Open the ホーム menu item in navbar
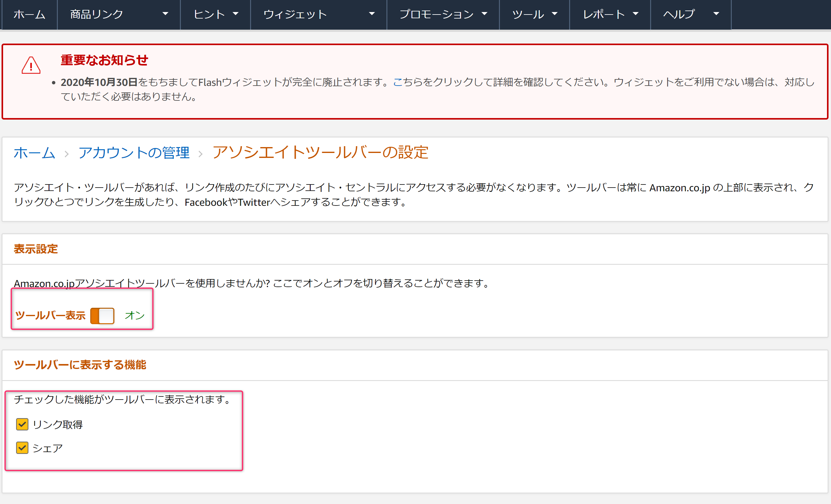 tap(29, 14)
